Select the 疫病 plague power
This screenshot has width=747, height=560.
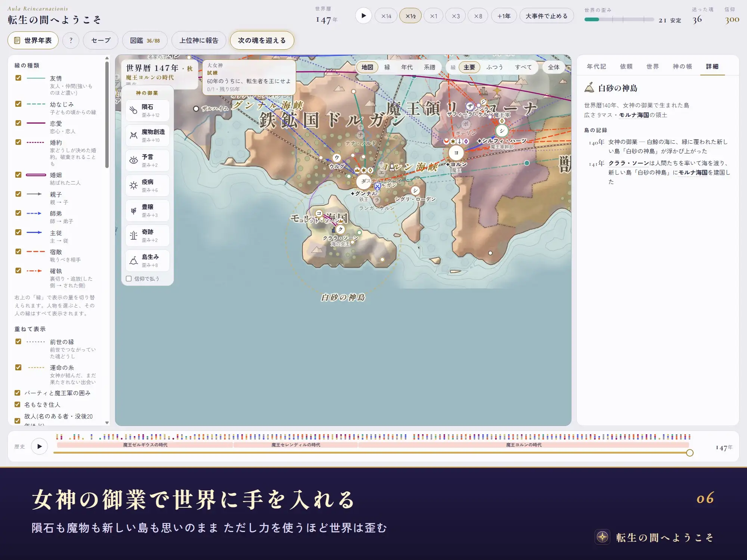(148, 186)
